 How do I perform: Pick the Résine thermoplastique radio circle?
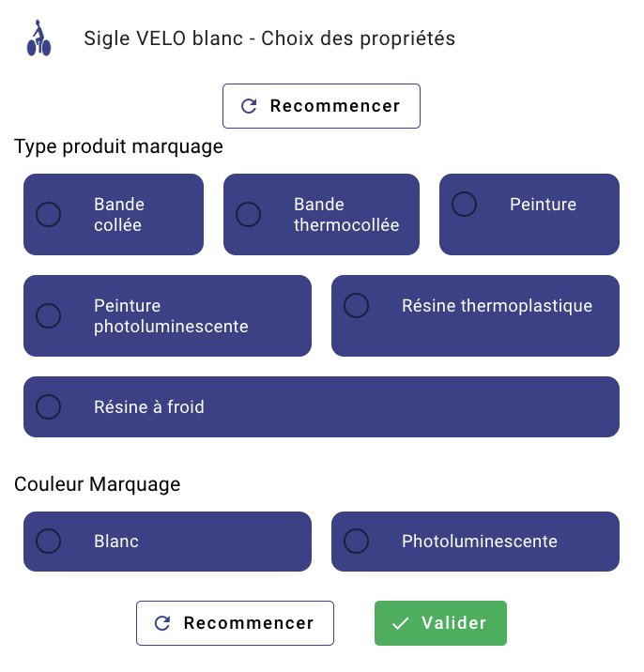pyautogui.click(x=357, y=305)
